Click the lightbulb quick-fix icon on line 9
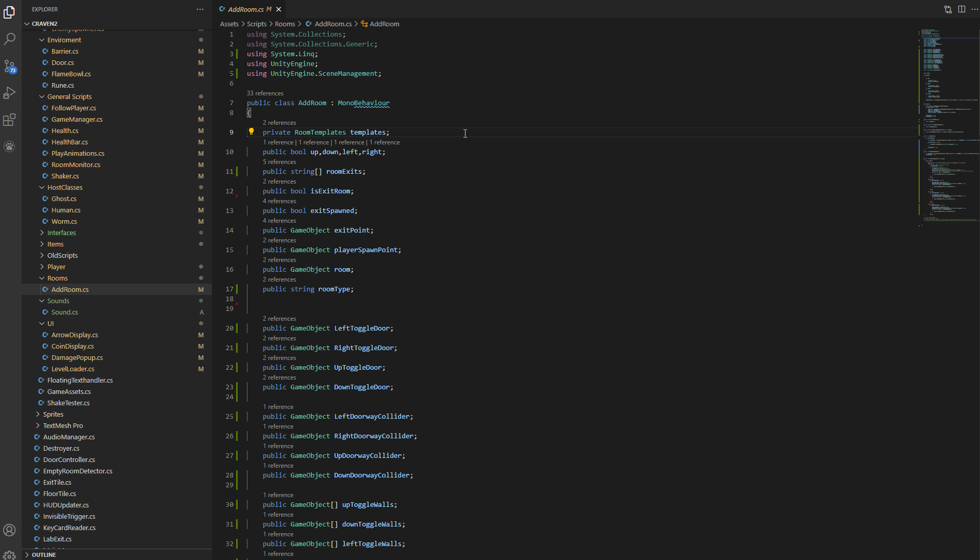This screenshot has width=980, height=560. click(252, 131)
